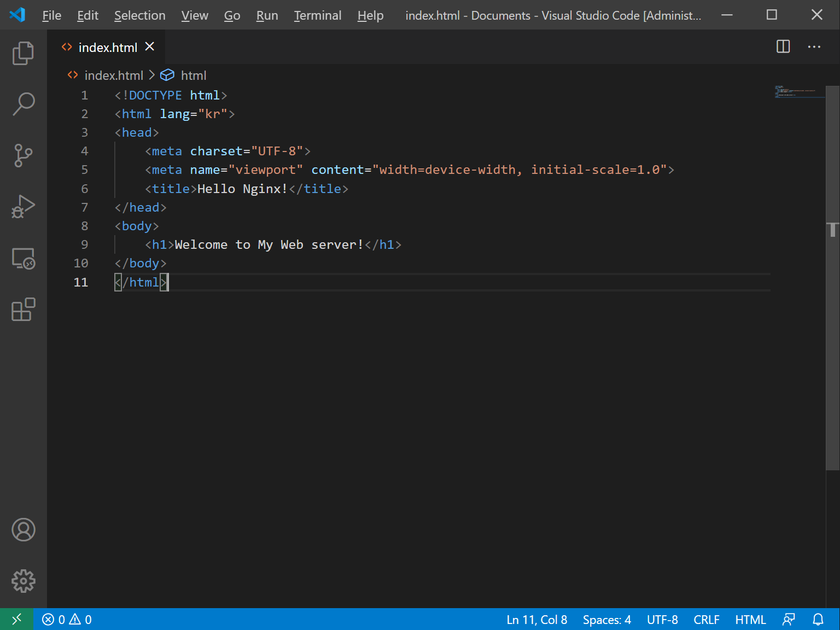Split the editor to the right
The width and height of the screenshot is (840, 630).
783,47
